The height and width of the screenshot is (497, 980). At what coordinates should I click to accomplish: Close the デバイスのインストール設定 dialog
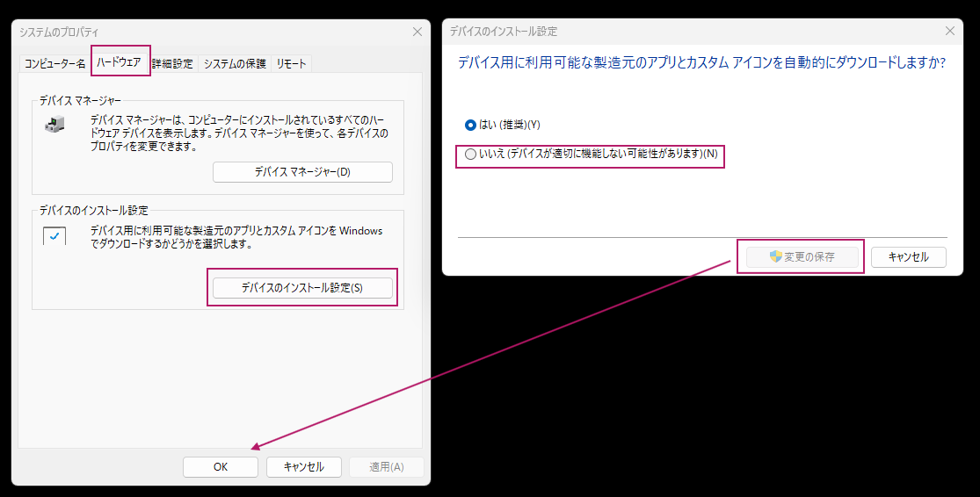[x=949, y=32]
